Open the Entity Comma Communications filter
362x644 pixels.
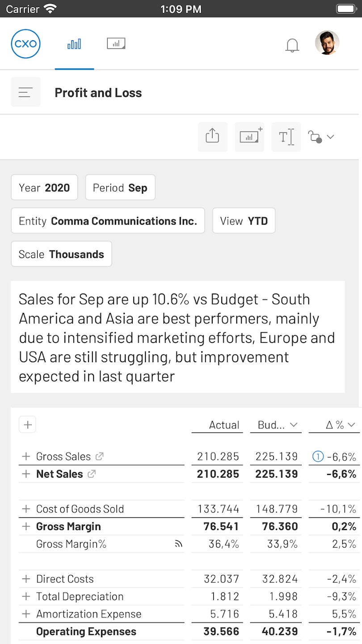click(x=108, y=220)
